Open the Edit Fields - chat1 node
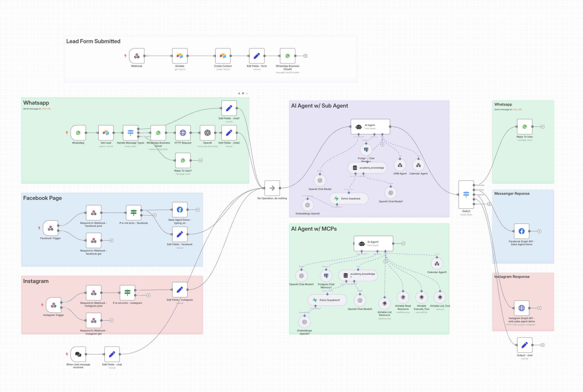583x392 pixels. [x=229, y=108]
